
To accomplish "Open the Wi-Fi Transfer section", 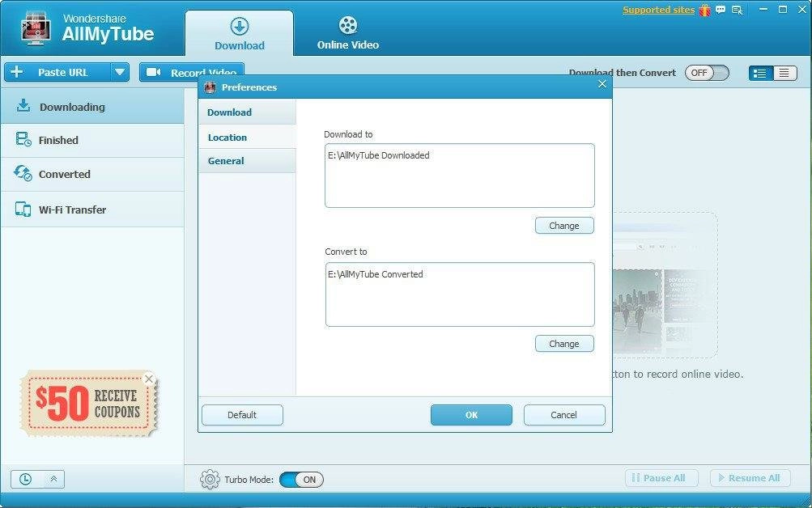I will click(92, 210).
